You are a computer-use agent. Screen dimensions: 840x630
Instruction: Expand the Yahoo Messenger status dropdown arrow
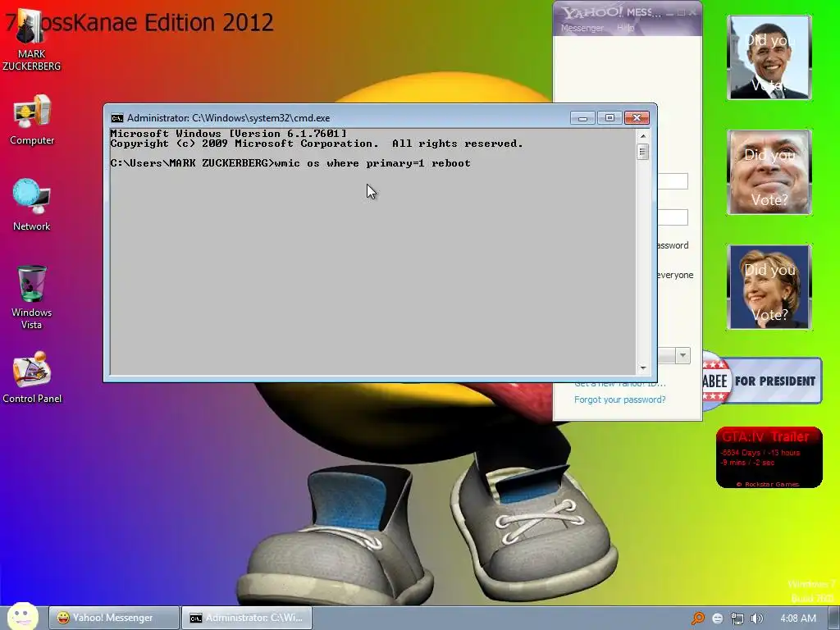(682, 355)
